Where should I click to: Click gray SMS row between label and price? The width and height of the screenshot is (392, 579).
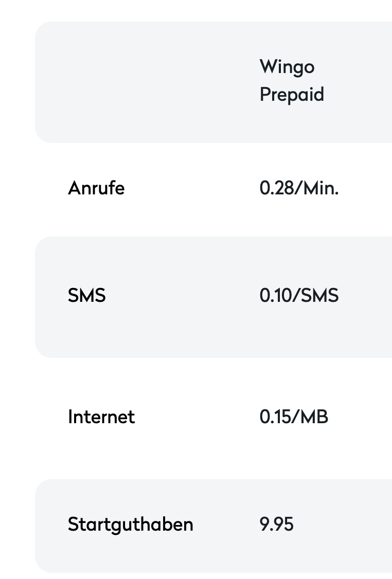(180, 296)
